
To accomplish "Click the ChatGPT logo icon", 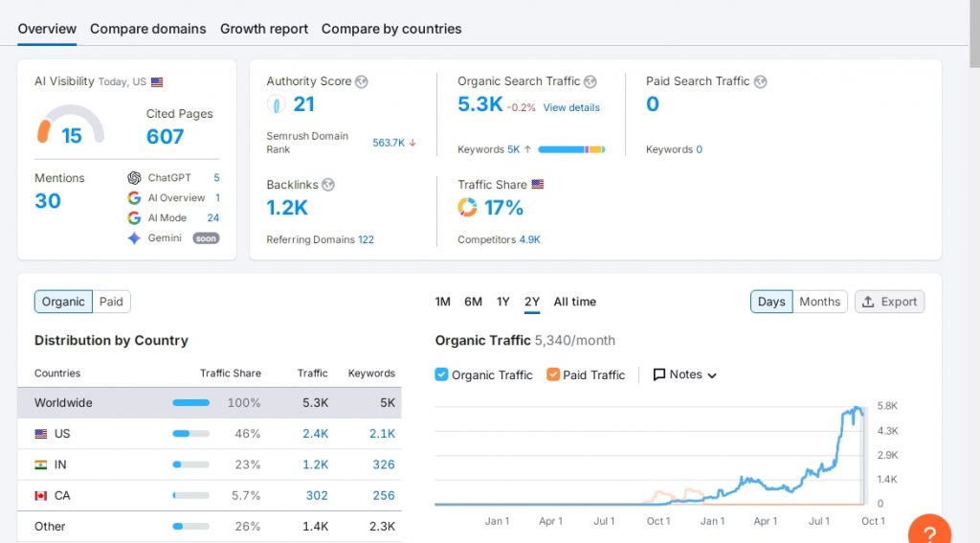I will point(134,178).
